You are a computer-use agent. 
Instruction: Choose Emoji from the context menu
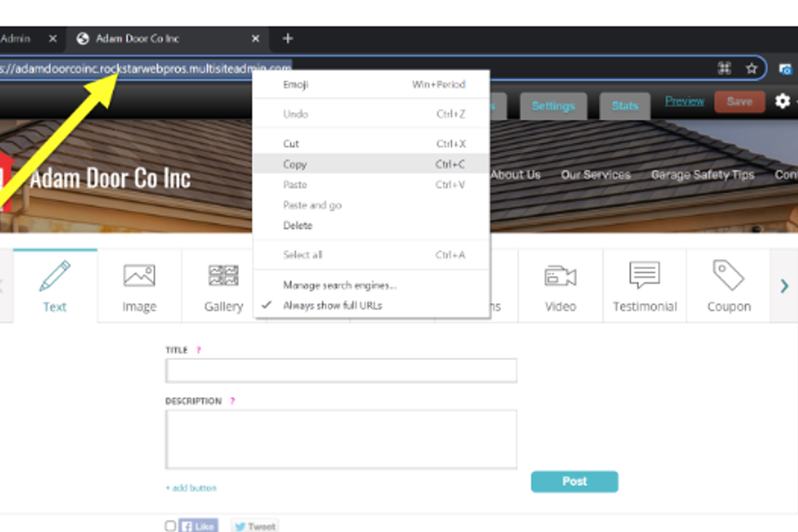tap(372, 85)
